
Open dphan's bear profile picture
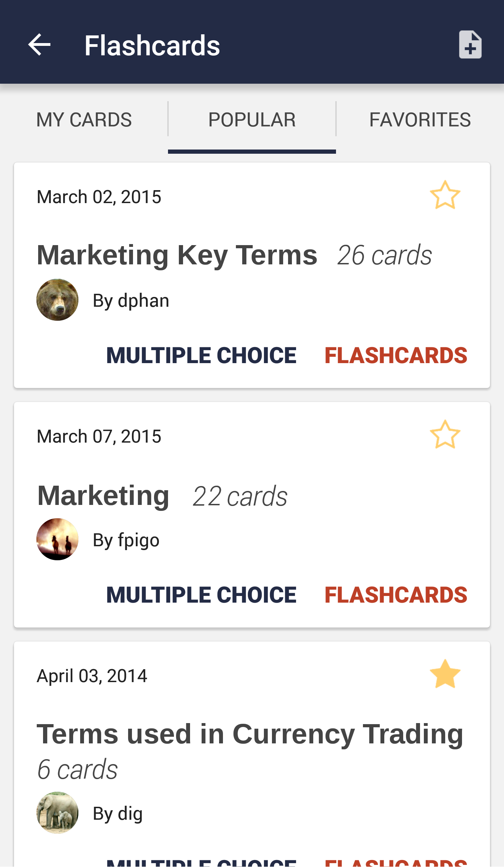point(57,300)
